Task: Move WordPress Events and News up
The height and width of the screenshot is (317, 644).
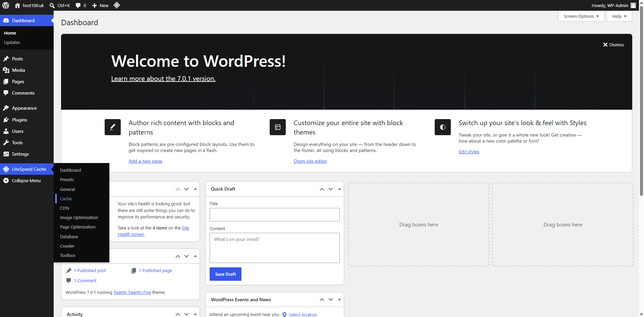Action: coord(322,300)
